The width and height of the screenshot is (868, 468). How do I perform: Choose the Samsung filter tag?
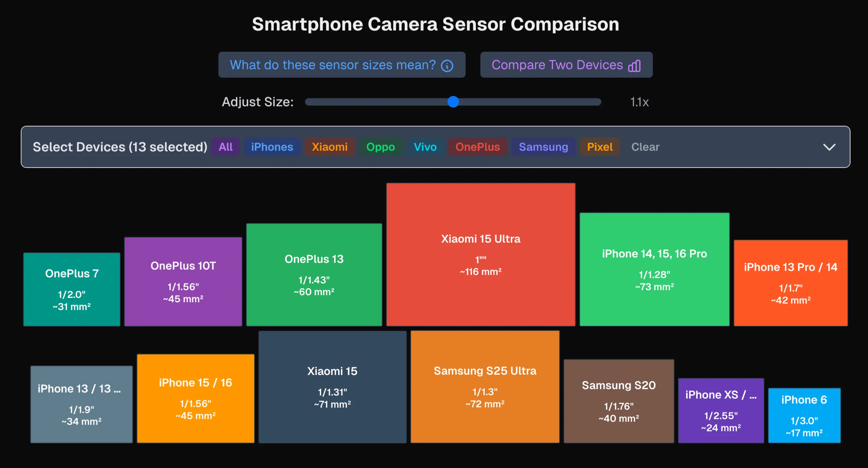[x=543, y=147]
